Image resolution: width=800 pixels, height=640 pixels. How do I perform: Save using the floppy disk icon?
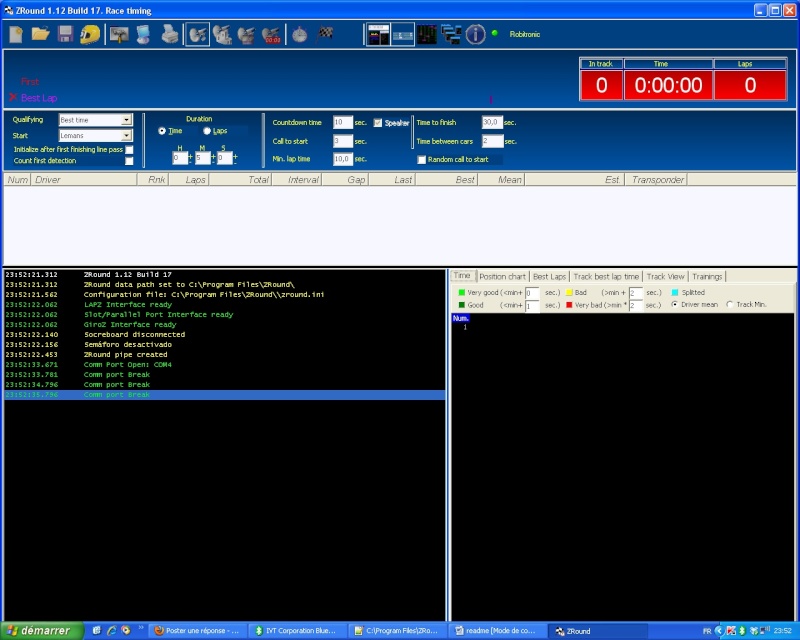click(65, 35)
